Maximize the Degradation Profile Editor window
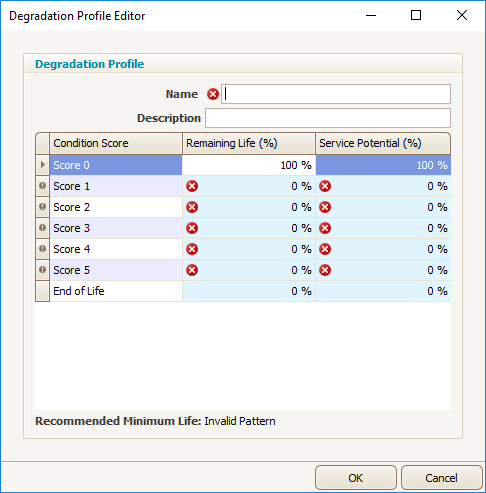 tap(416, 15)
